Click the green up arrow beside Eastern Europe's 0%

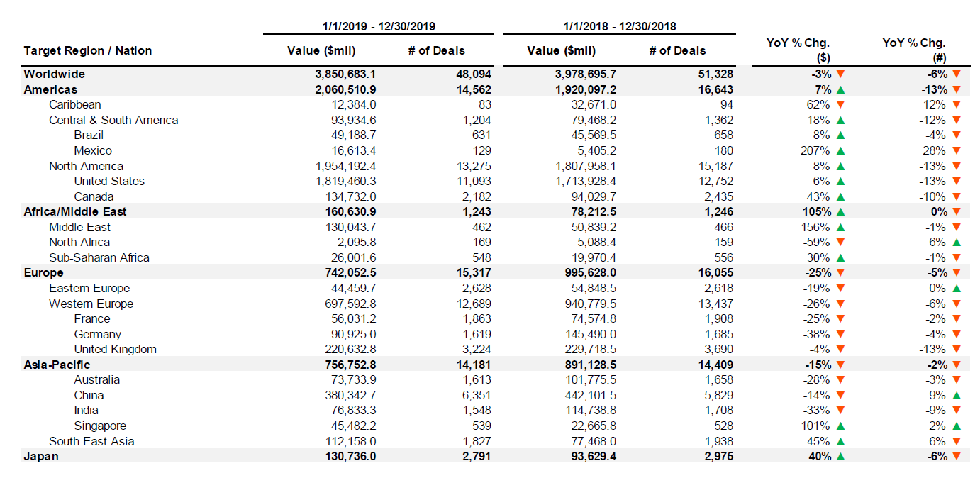957,288
